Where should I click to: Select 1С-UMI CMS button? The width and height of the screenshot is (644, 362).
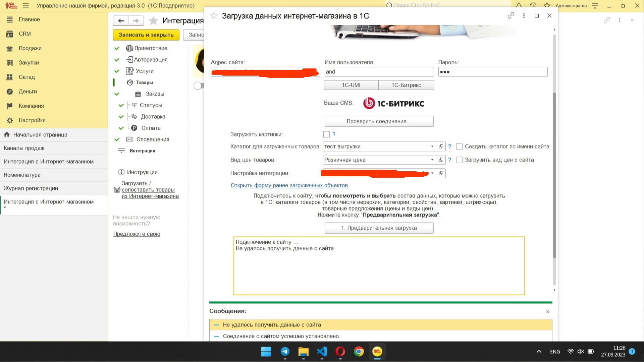coord(351,85)
